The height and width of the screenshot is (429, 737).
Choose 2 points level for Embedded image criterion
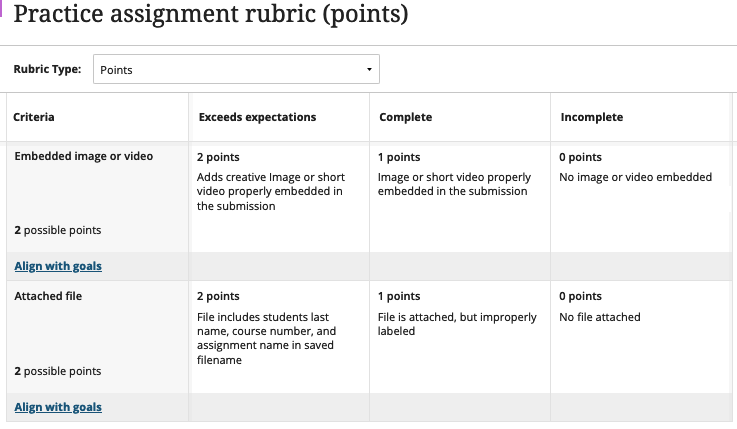point(218,157)
